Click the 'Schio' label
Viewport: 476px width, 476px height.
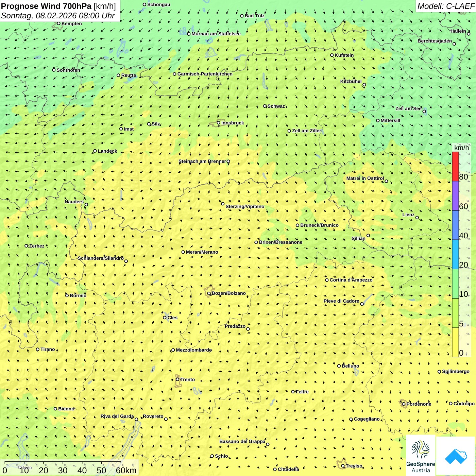click(221, 456)
